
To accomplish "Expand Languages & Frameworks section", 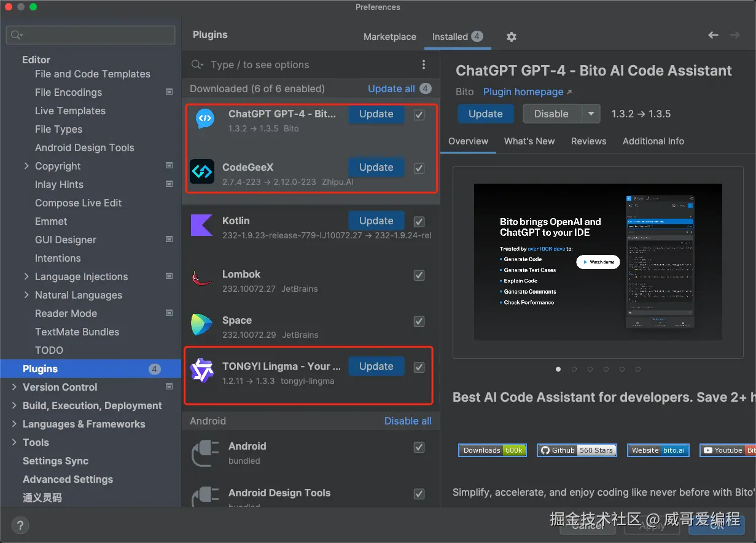I will 14,424.
